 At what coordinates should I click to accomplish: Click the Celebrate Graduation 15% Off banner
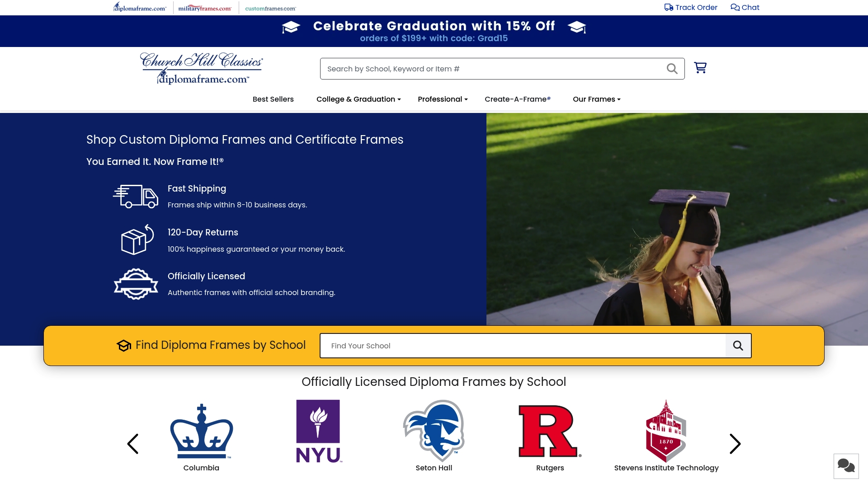pos(434,31)
